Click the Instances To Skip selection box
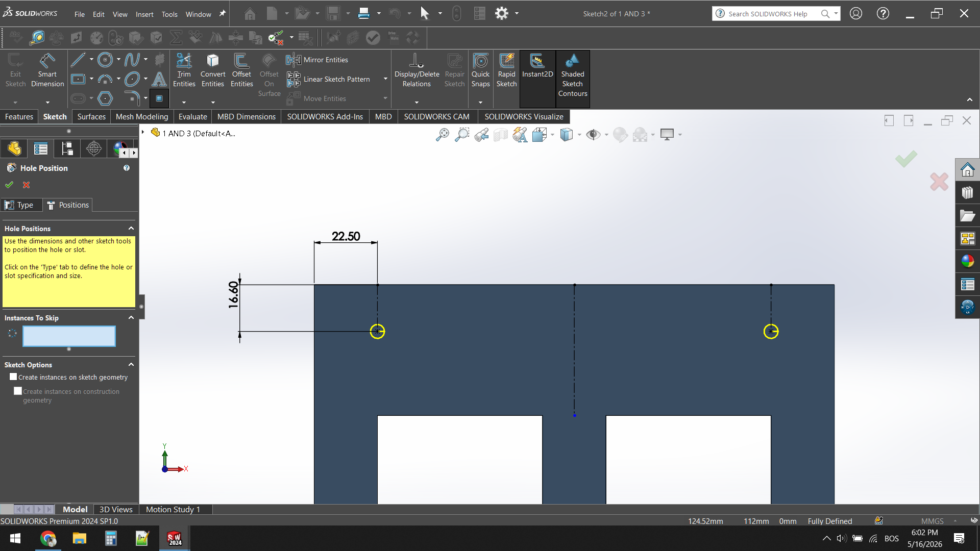Viewport: 980px width, 551px height. click(x=69, y=336)
